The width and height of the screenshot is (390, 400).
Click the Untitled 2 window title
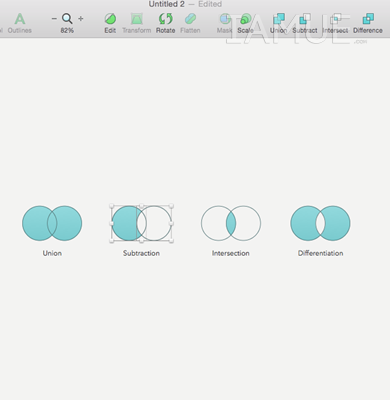point(166,4)
